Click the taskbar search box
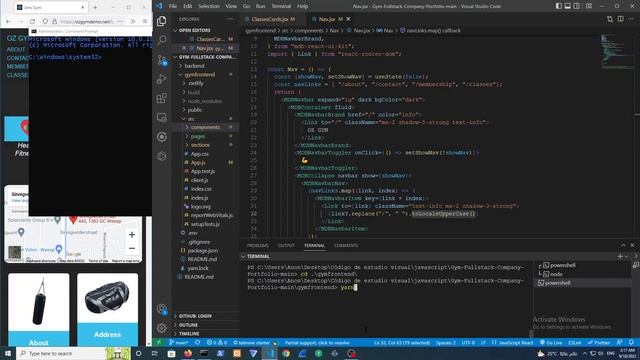The width and height of the screenshot is (640, 360). click(x=61, y=353)
